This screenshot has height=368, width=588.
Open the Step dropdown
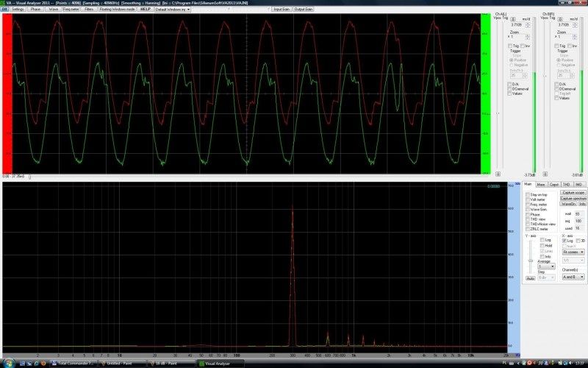(546, 277)
